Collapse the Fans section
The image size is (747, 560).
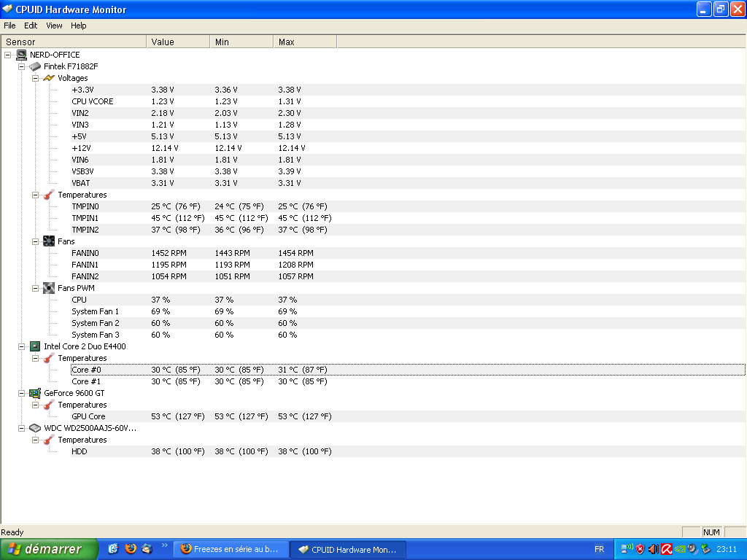pos(35,241)
